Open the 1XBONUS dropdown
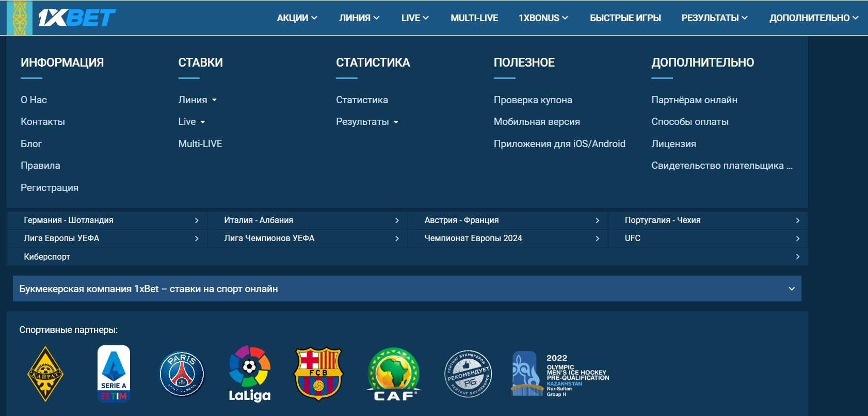The image size is (868, 416). 543,18
